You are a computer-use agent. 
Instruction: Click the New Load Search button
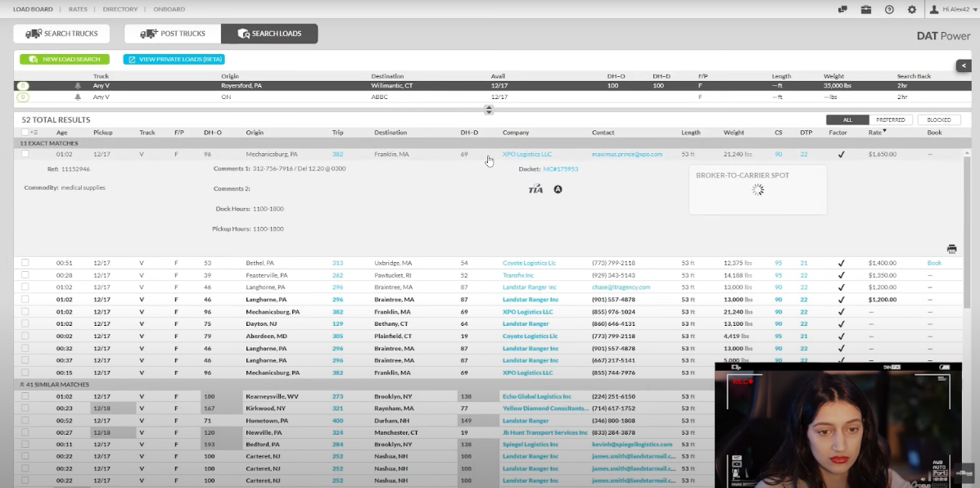click(65, 60)
